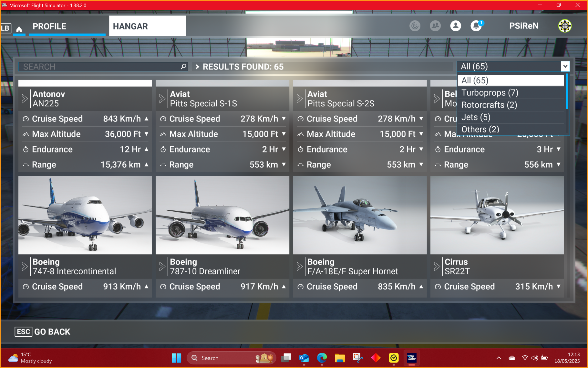Open the friends group icon
The image size is (588, 368).
(x=435, y=26)
